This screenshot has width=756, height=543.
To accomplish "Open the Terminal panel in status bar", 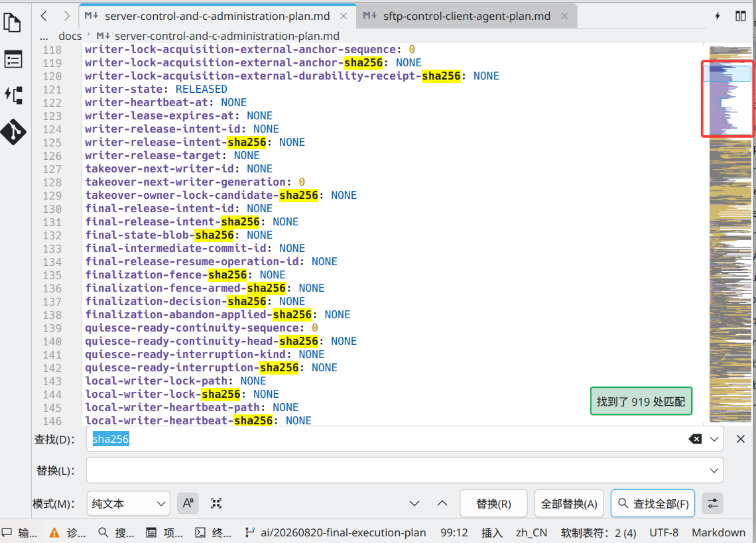I will click(x=213, y=532).
